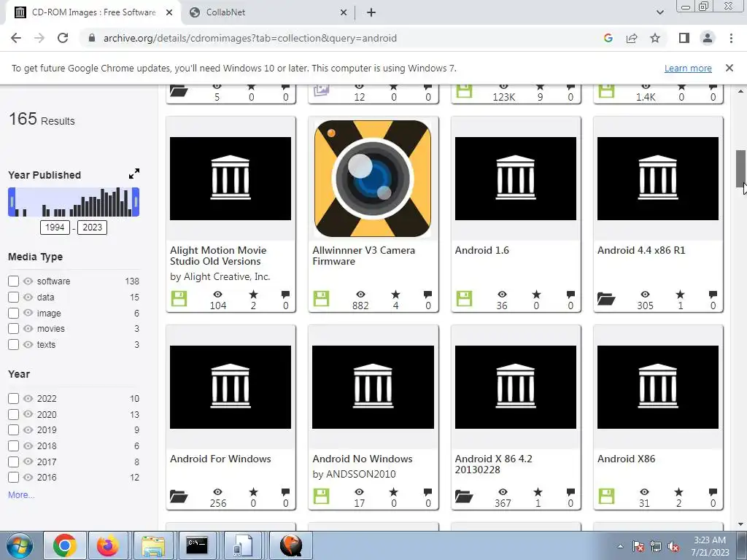This screenshot has width=747, height=560.
Task: Check the texts media type filter
Action: tap(13, 344)
